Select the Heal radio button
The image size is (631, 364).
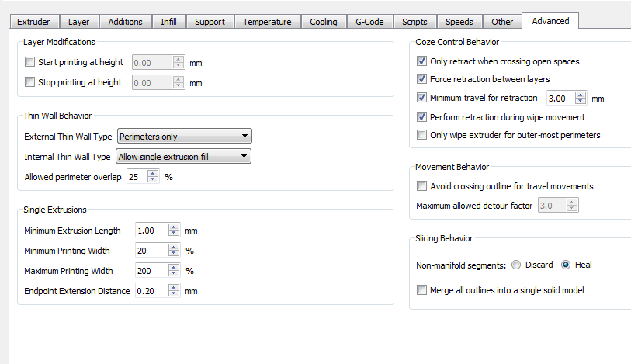click(565, 265)
